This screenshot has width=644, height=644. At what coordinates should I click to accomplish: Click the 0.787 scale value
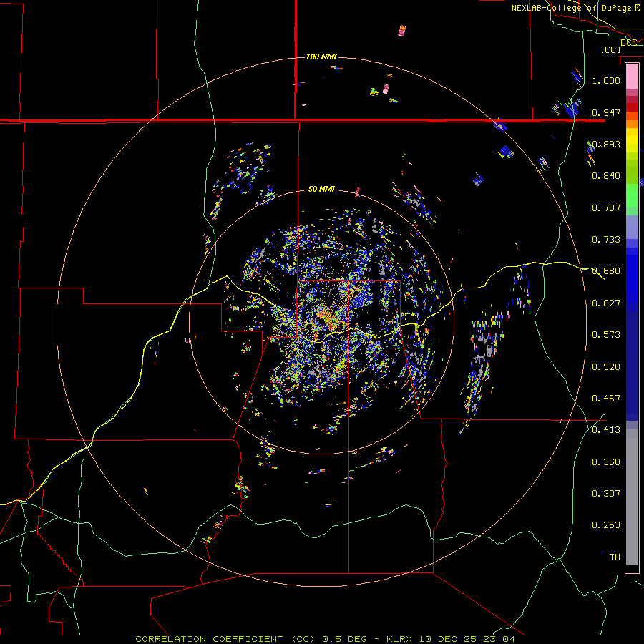pyautogui.click(x=606, y=208)
